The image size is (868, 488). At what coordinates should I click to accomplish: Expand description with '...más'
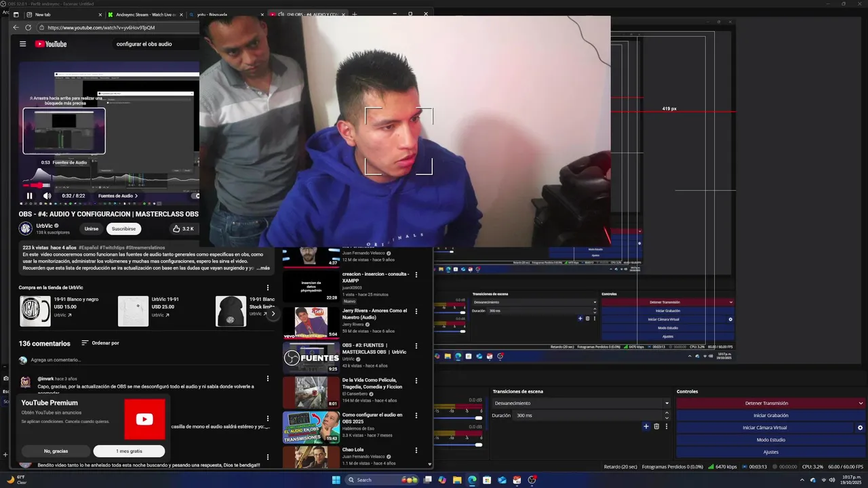(x=262, y=268)
